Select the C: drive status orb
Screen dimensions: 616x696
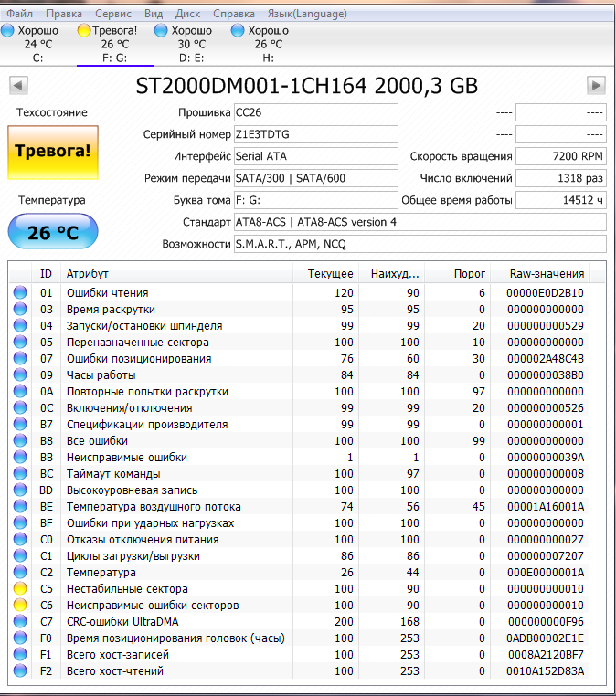coord(7,30)
